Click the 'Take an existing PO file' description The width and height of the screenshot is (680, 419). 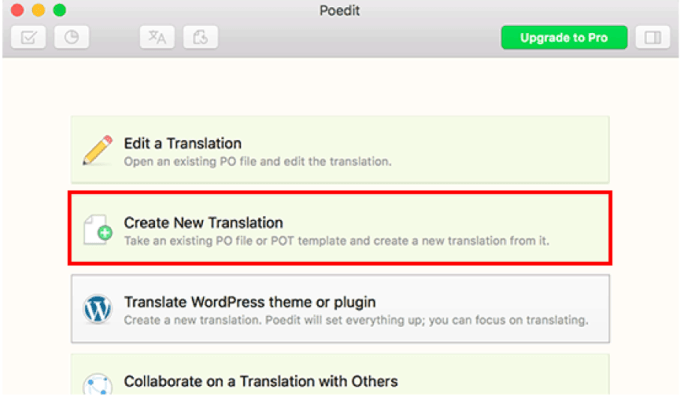[x=336, y=240]
